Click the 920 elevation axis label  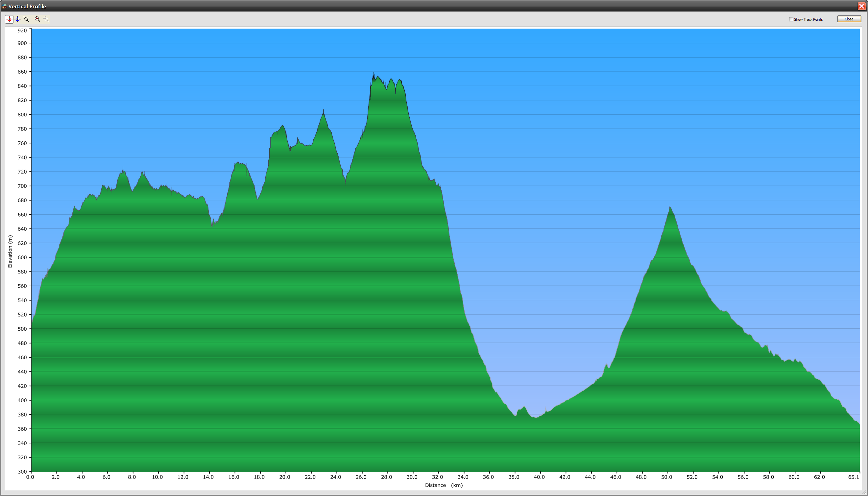(22, 31)
